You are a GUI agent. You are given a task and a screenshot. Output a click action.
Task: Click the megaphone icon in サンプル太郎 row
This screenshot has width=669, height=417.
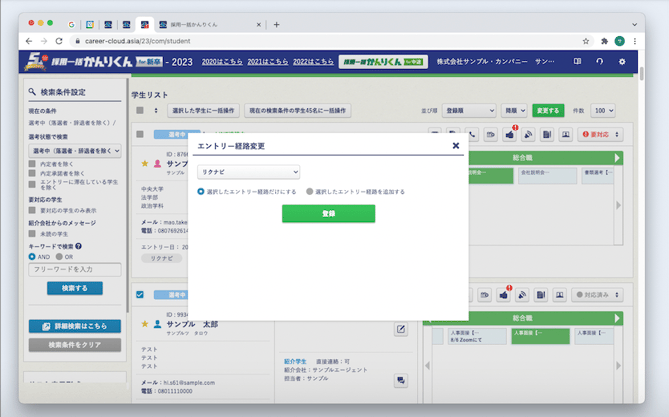522,295
